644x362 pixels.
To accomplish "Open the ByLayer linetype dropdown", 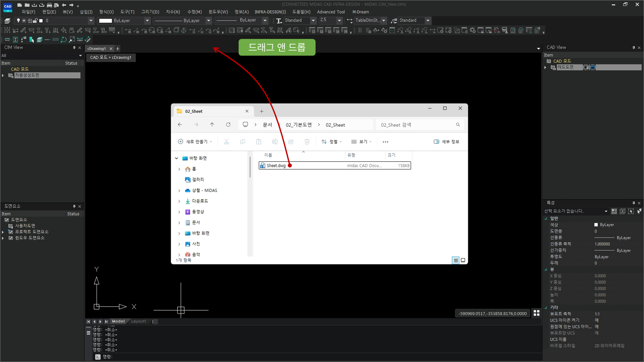I will [209, 21].
